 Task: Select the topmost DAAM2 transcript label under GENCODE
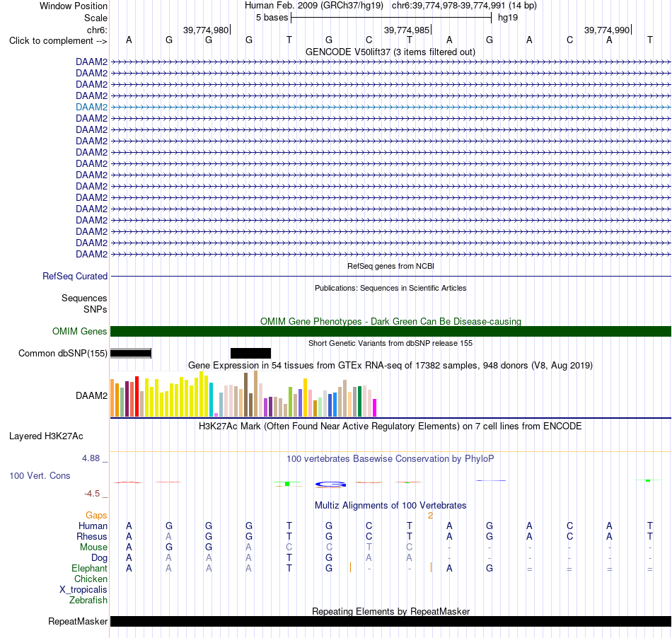point(91,62)
